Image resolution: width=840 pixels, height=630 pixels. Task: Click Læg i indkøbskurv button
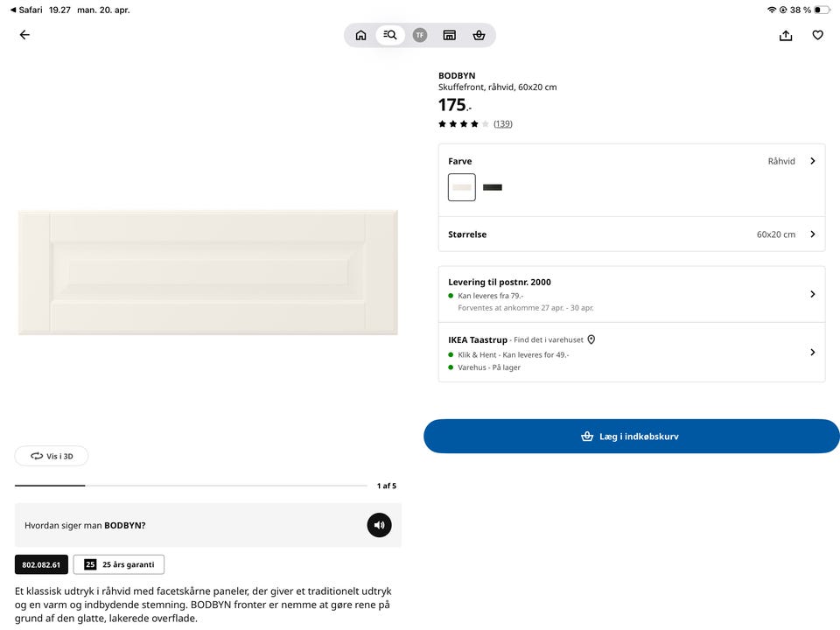click(x=632, y=436)
